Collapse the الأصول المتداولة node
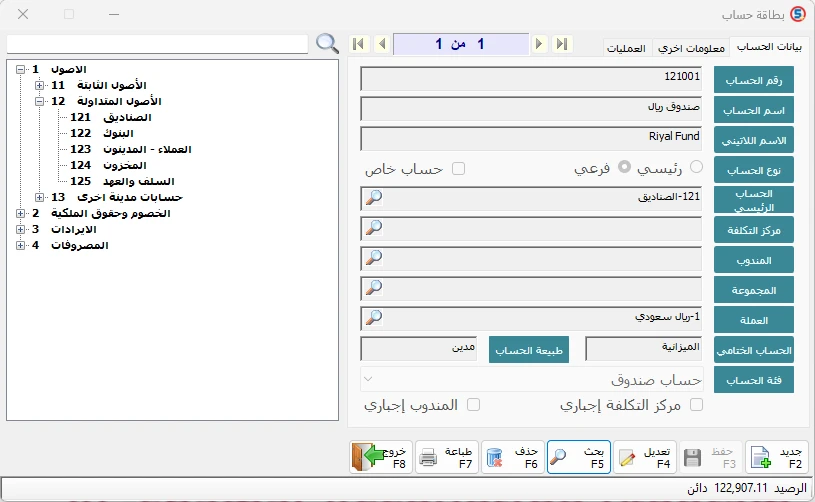This screenshot has width=815, height=502. tap(40, 101)
